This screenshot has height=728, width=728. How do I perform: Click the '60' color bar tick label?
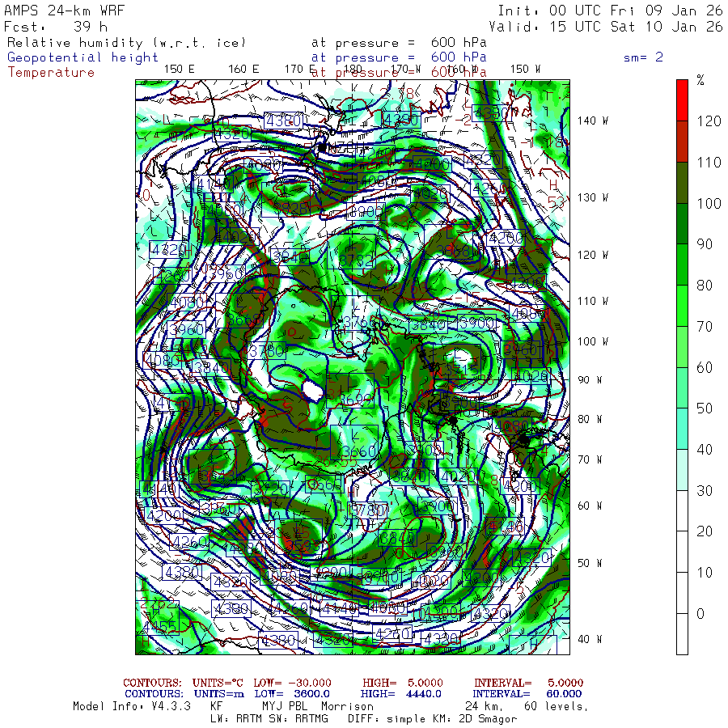pos(705,368)
